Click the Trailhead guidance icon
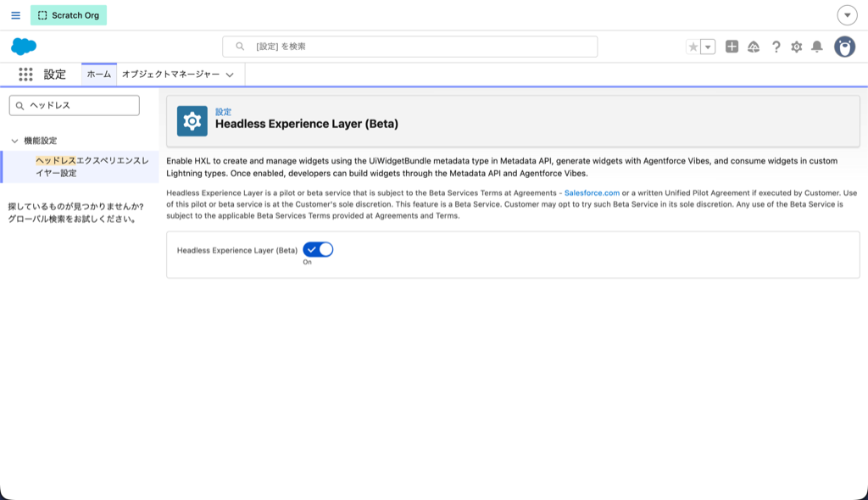 pyautogui.click(x=754, y=47)
